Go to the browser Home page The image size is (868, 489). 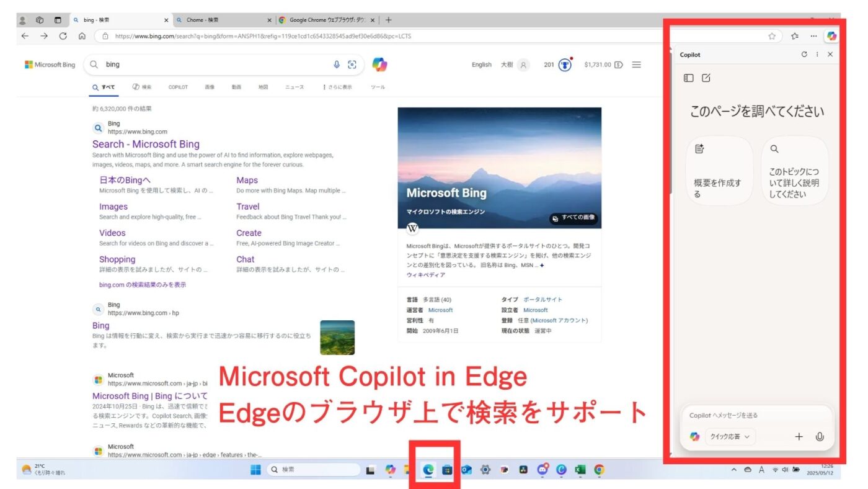click(82, 36)
